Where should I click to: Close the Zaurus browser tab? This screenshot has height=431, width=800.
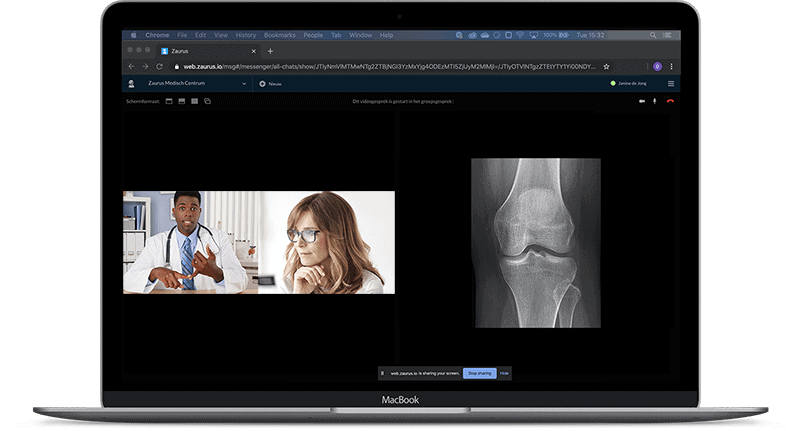[254, 51]
